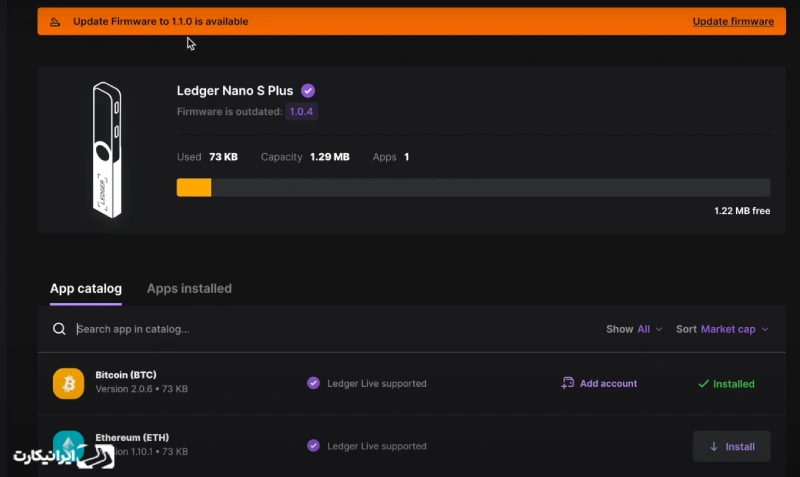Open the Show All filter dropdown

[634, 329]
